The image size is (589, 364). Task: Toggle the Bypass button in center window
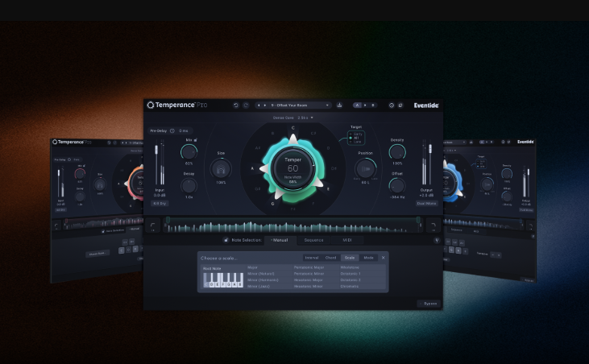point(429,304)
